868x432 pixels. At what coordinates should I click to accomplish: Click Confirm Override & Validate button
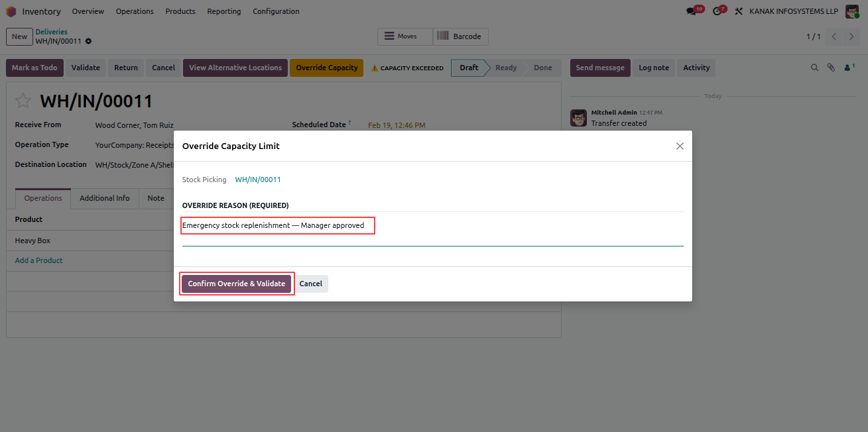[x=237, y=284]
